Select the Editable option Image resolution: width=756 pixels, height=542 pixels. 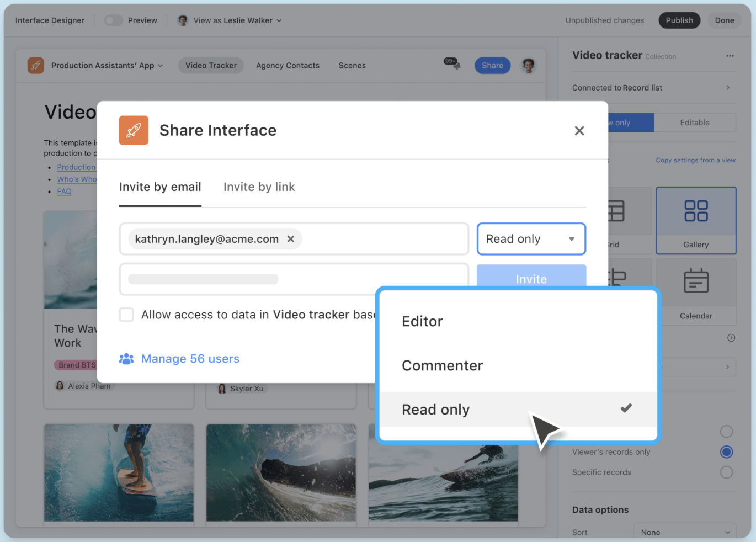(x=695, y=123)
